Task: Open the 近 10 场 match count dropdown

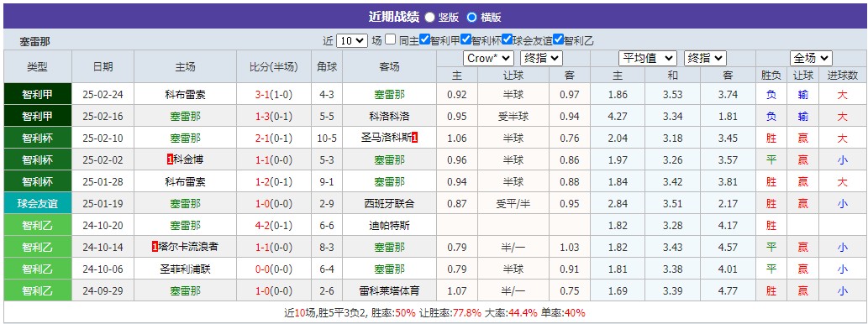Action: click(352, 40)
